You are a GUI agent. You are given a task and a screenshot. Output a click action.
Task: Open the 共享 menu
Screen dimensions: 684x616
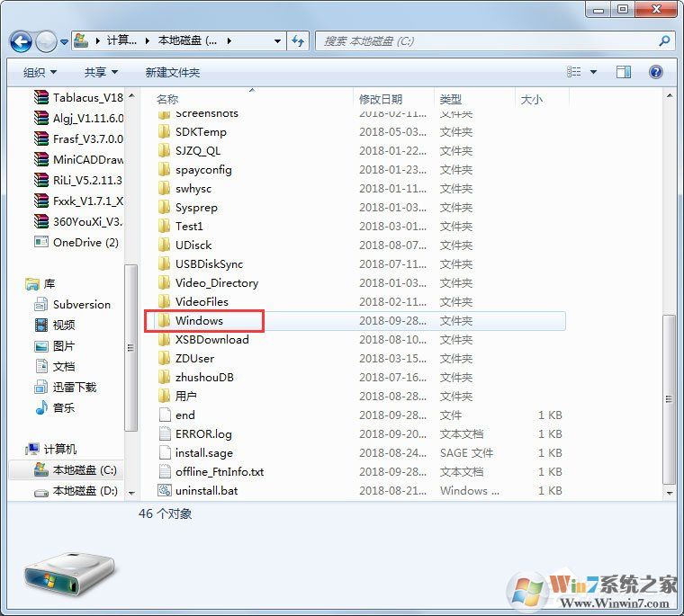point(101,72)
